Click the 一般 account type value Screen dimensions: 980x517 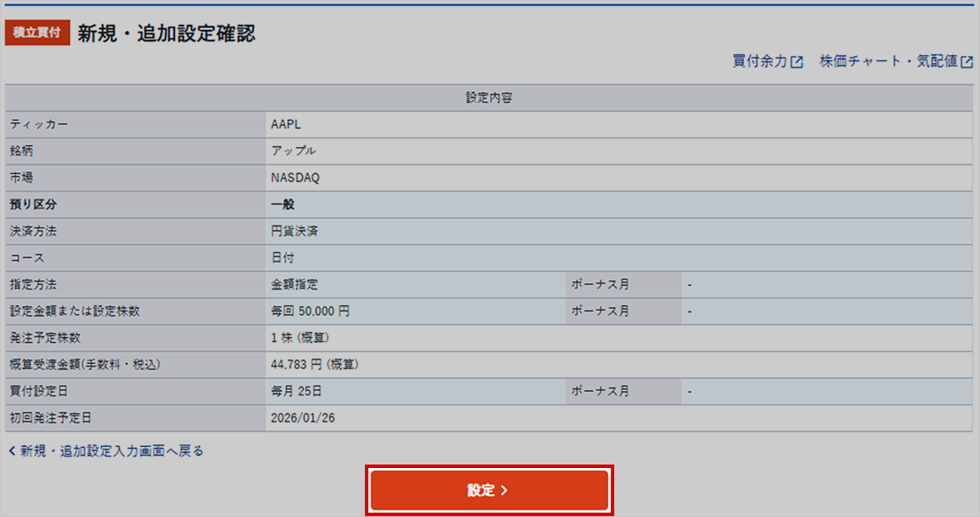[283, 205]
